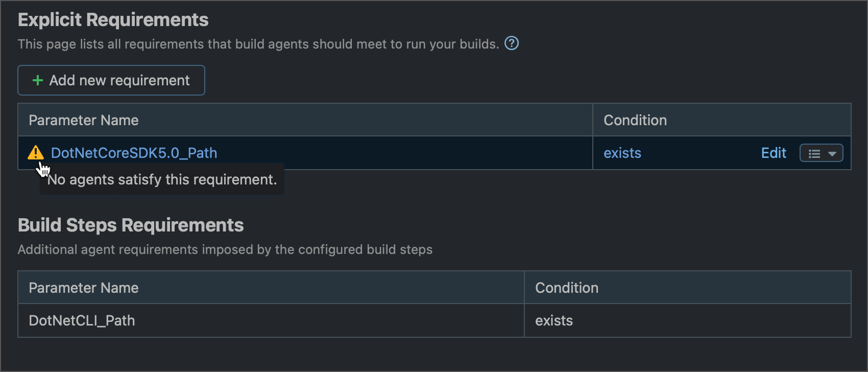Click the Edit link
Image resolution: width=868 pixels, height=372 pixels.
coord(773,152)
